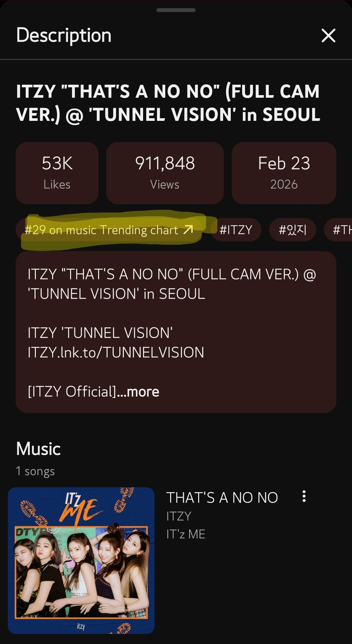This screenshot has width=352, height=644.
Task: Click the song title THAT'S A NO NO
Action: point(222,496)
